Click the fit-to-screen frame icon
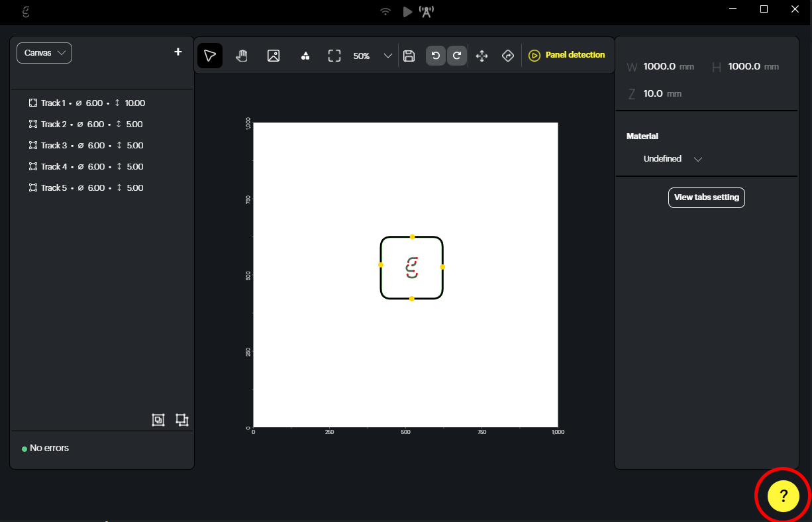812x522 pixels. 334,56
